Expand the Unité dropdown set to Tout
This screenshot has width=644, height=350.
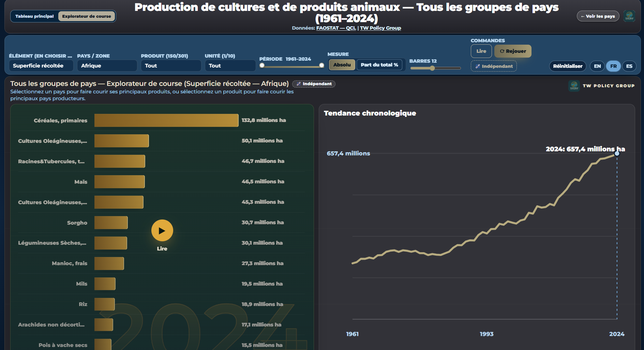[x=230, y=65]
